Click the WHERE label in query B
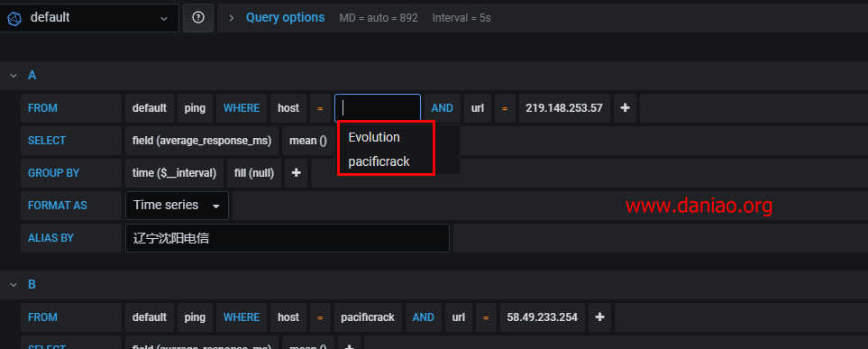 [x=242, y=317]
